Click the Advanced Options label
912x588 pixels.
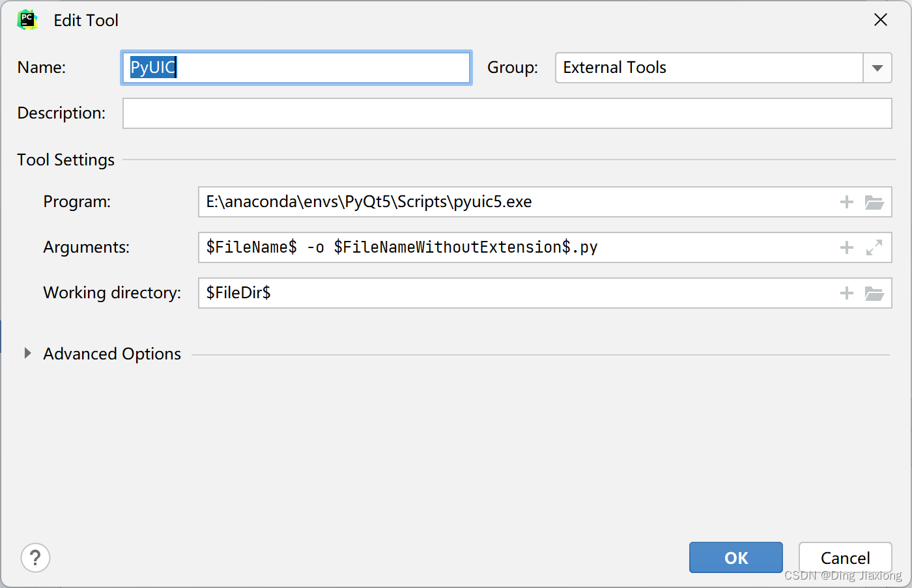[x=112, y=354]
